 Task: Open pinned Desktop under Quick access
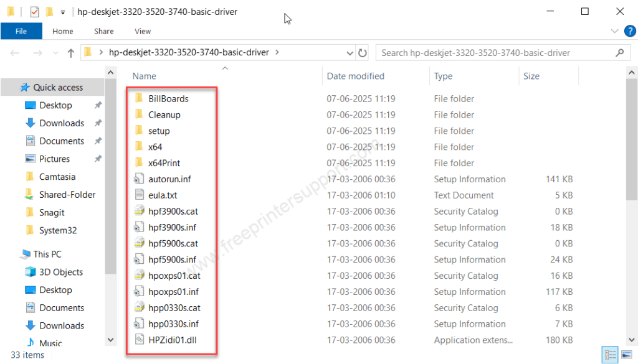(x=55, y=105)
